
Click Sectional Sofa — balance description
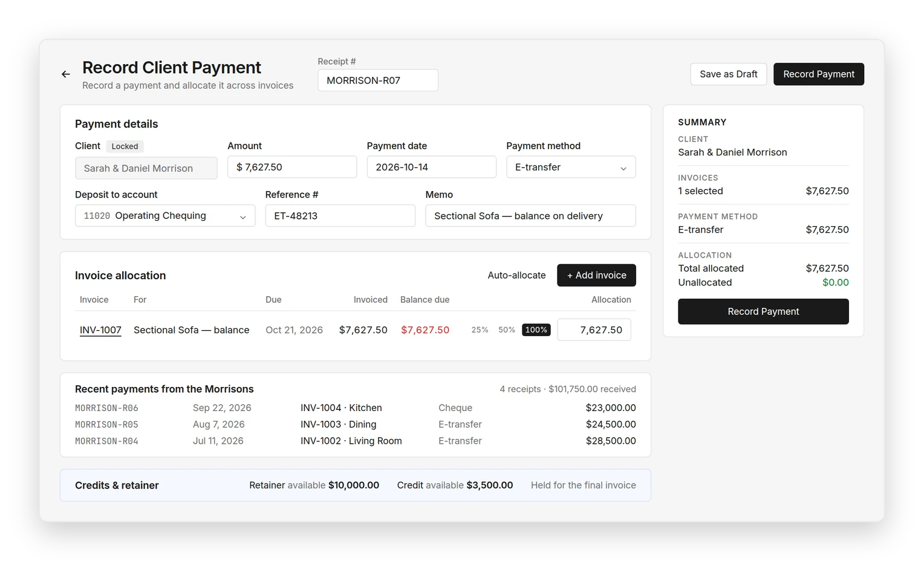point(191,330)
